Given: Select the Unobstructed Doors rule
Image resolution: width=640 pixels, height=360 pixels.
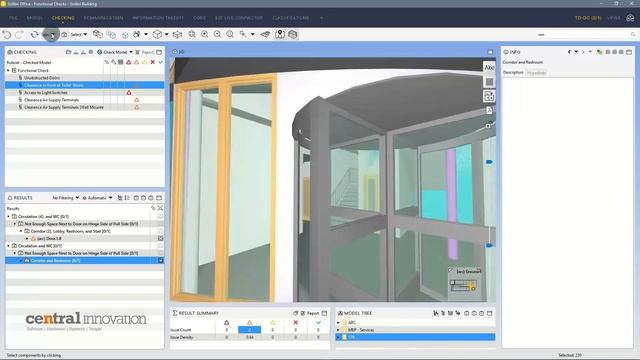Looking at the screenshot, I should [42, 78].
